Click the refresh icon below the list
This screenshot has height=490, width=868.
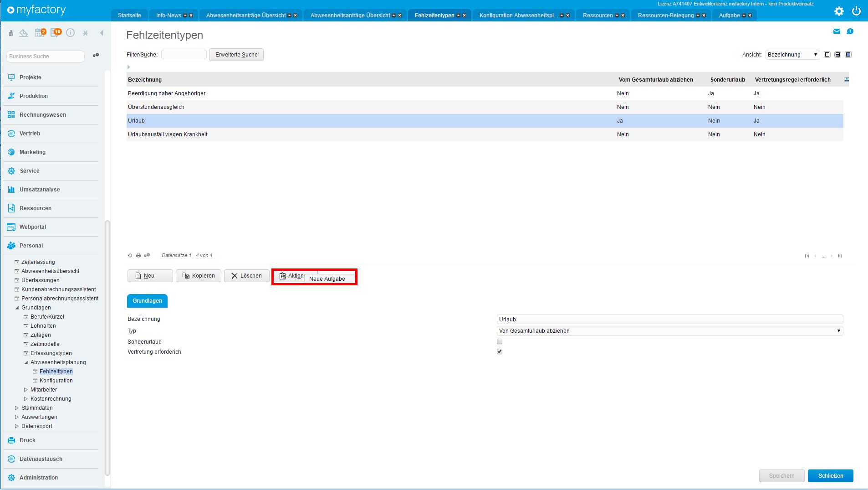click(x=130, y=256)
